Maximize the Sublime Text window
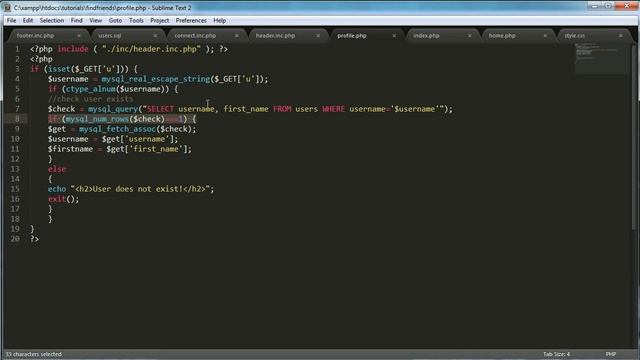Viewport: 640px width, 360px height. click(608, 6)
